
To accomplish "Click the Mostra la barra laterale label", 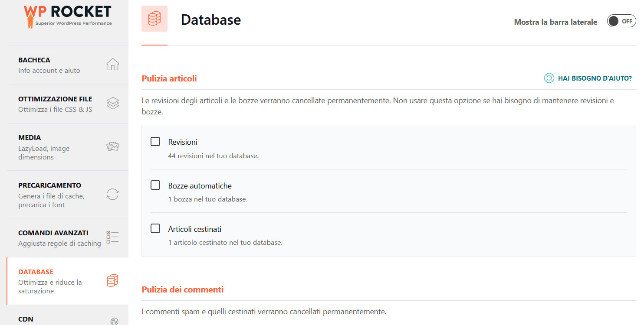I will [x=555, y=21].
